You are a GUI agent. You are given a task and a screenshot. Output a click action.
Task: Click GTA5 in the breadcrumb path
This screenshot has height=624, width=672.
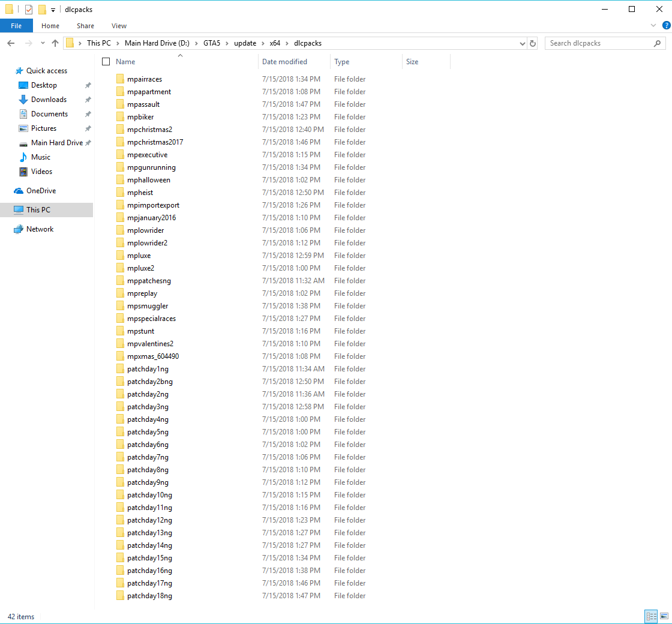click(x=212, y=43)
